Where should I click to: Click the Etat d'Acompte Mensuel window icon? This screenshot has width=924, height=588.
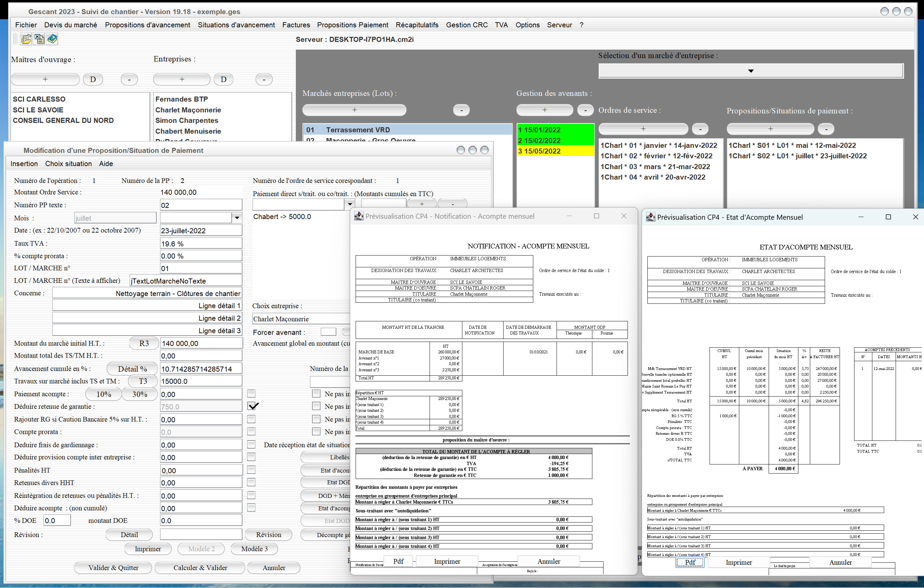tap(650, 217)
